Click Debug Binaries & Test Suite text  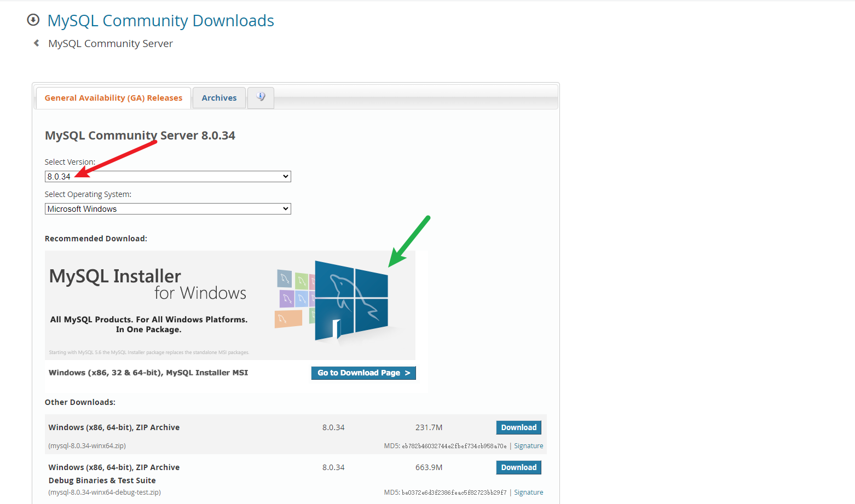point(102,480)
